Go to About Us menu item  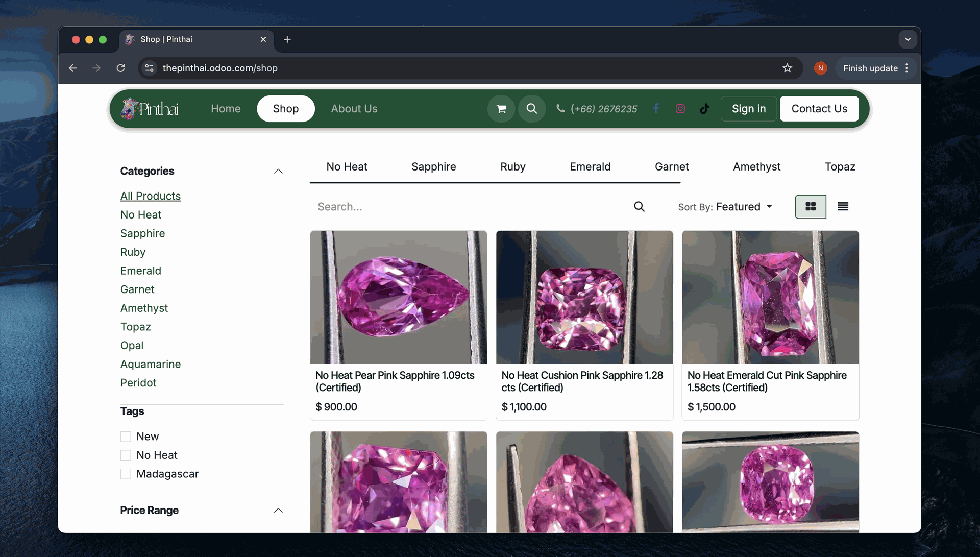coord(354,109)
